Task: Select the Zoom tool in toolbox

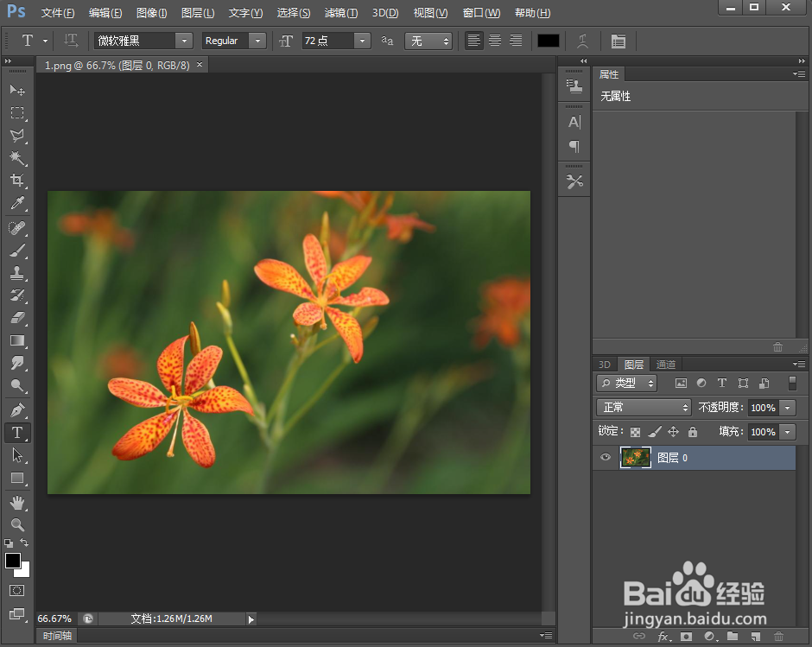Action: click(x=16, y=524)
